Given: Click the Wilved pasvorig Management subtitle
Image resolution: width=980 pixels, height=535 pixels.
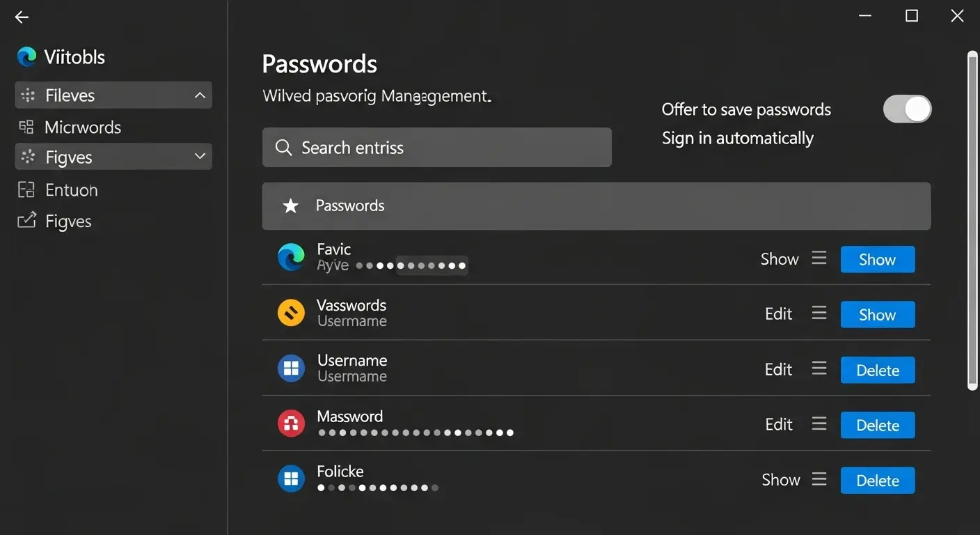Looking at the screenshot, I should [x=377, y=96].
